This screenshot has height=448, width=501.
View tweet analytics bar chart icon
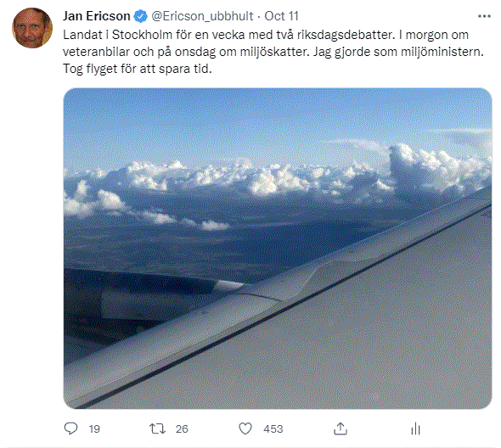[x=415, y=428]
